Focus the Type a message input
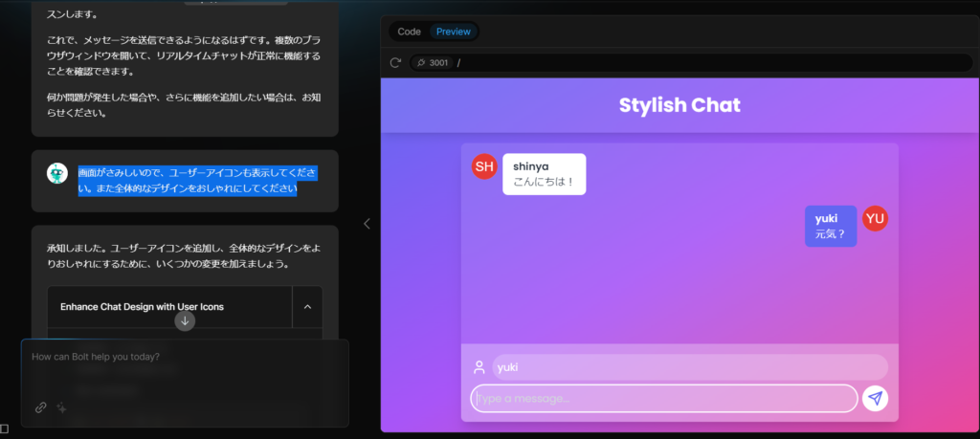The height and width of the screenshot is (439, 980). [664, 399]
